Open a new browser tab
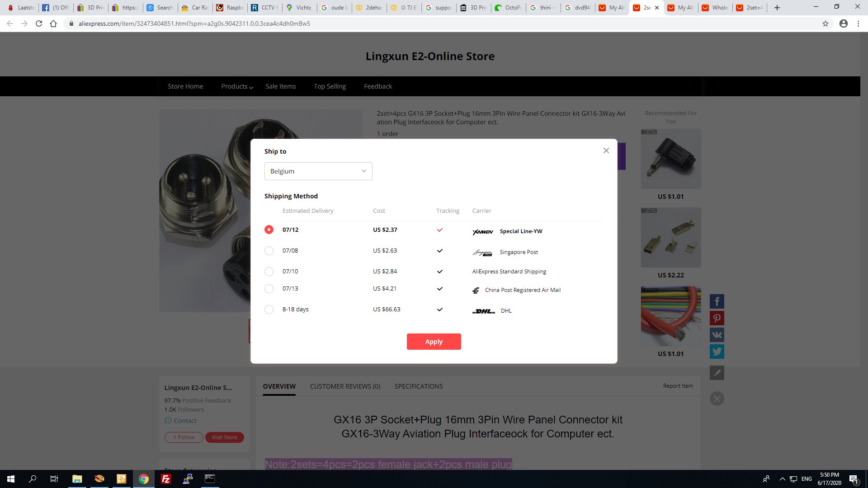Viewport: 868px width, 488px height. 777,8
